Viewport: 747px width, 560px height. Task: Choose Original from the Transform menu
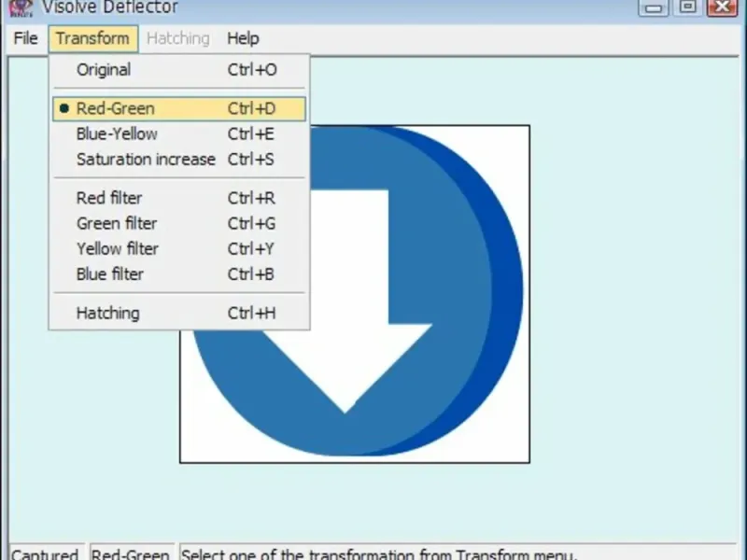(x=179, y=70)
